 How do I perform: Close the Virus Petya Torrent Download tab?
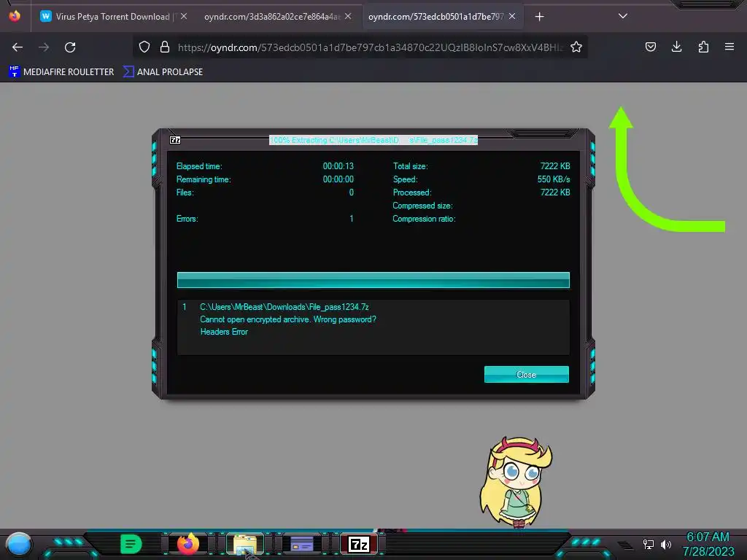point(184,16)
